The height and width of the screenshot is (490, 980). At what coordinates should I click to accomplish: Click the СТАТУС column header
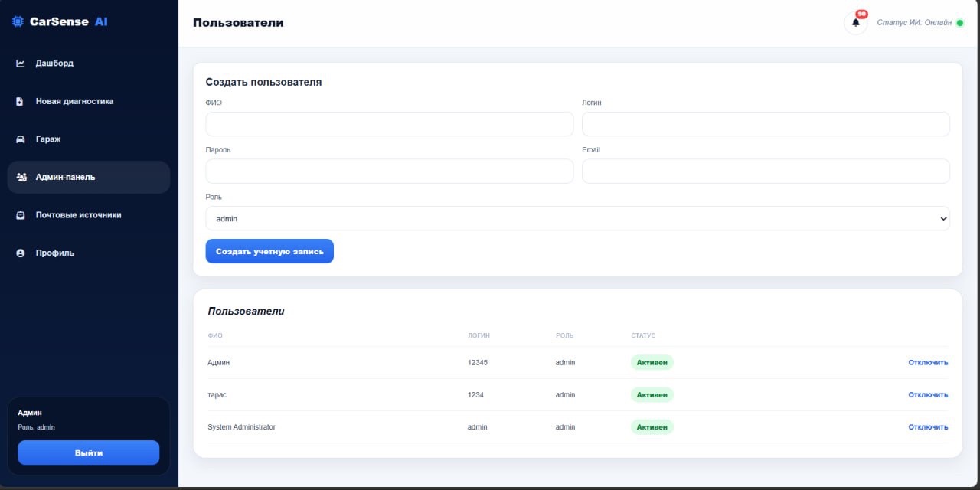tap(643, 336)
